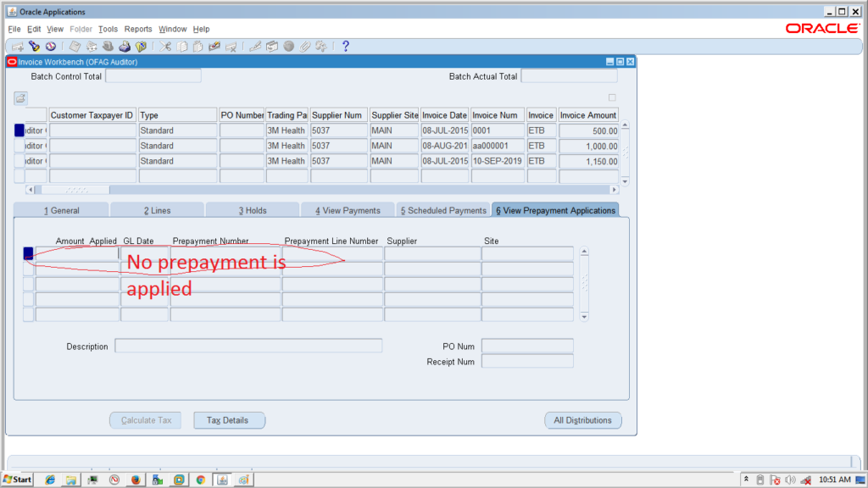The height and width of the screenshot is (488, 868).
Task: Click the Edit Field pencil icon
Action: (255, 47)
